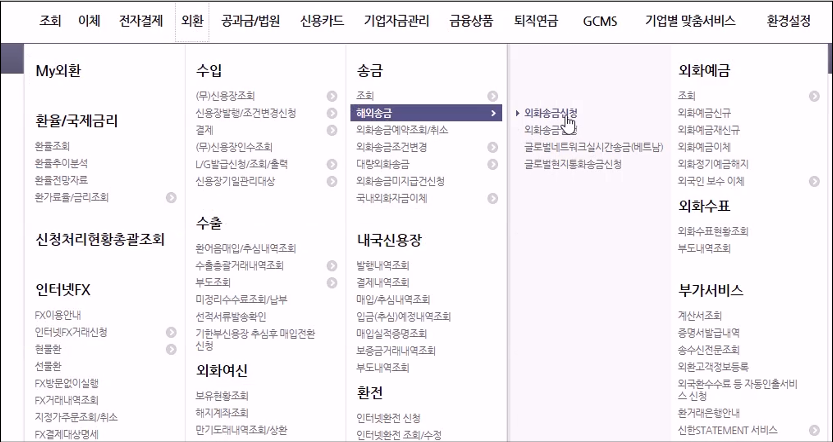Select 외화송금신청 in the submenu

click(550, 113)
